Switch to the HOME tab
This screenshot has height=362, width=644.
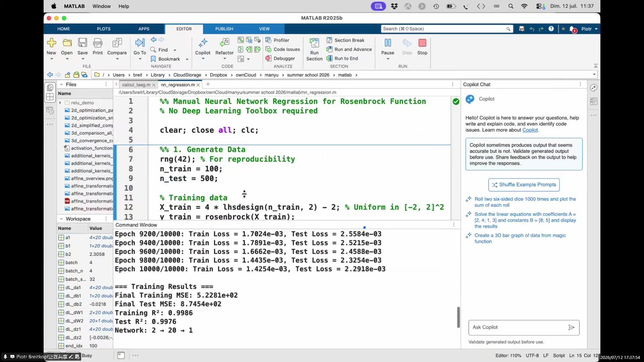pyautogui.click(x=64, y=29)
